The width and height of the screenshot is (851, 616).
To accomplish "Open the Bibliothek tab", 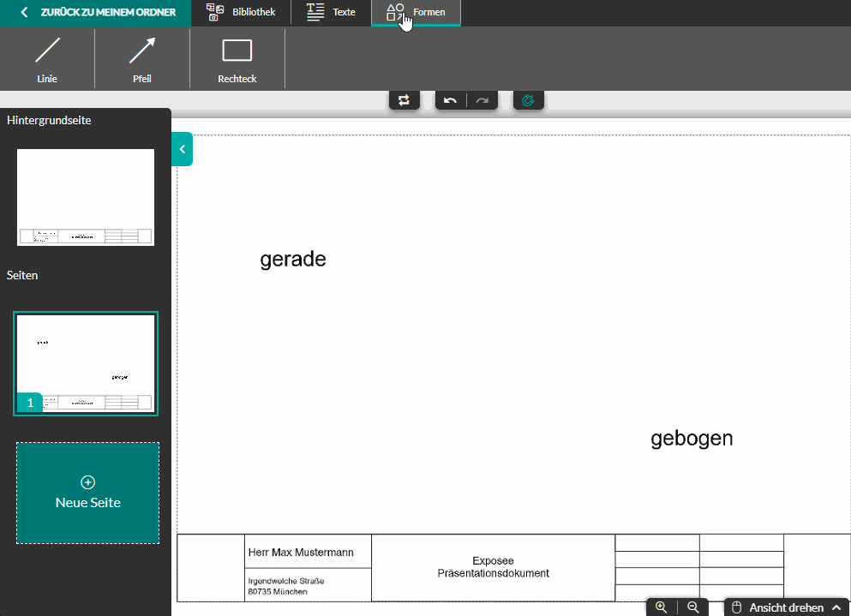I will [241, 12].
